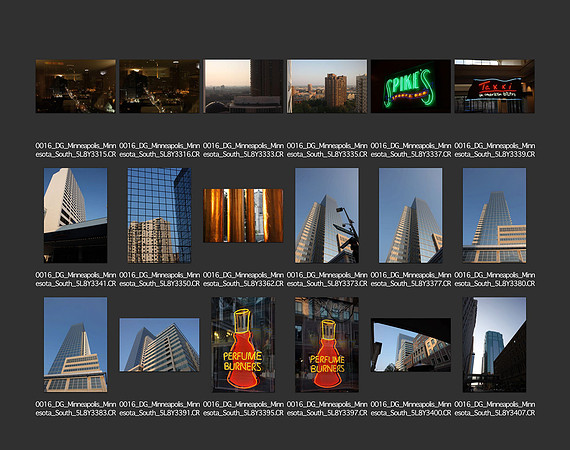Select the caption text ending 5L8Y3339.CR

point(494,150)
